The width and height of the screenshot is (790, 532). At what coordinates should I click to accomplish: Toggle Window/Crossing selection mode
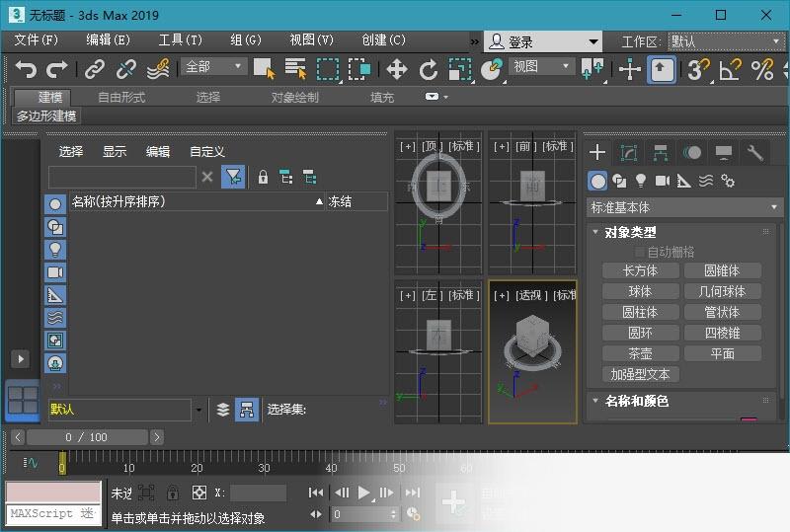tap(359, 69)
